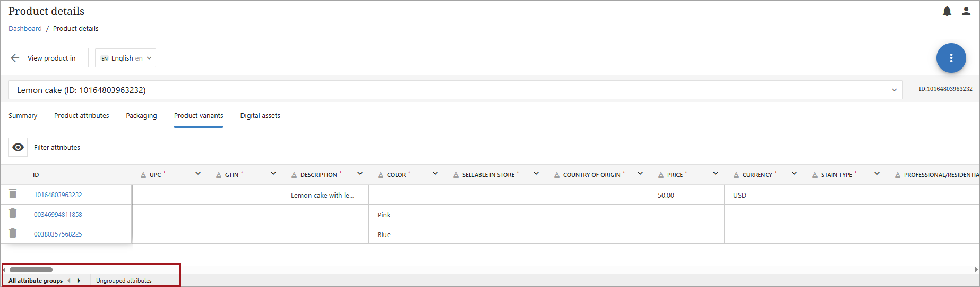Open the English language dropdown

click(x=126, y=58)
